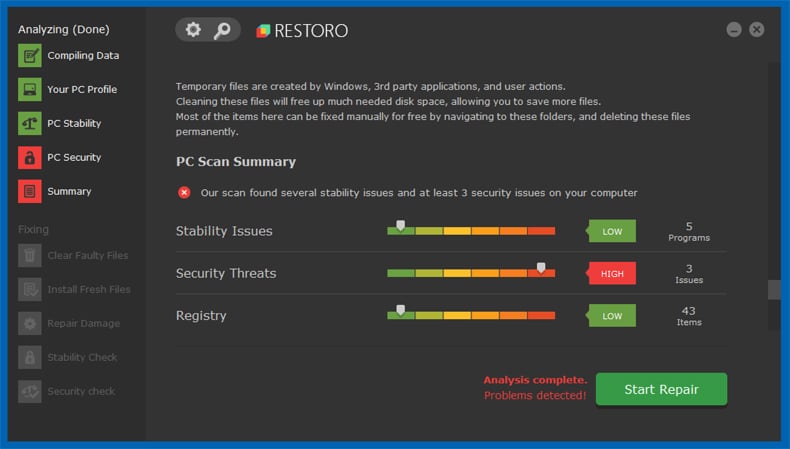This screenshot has width=790, height=449.
Task: Click the wrench tools icon
Action: click(222, 30)
